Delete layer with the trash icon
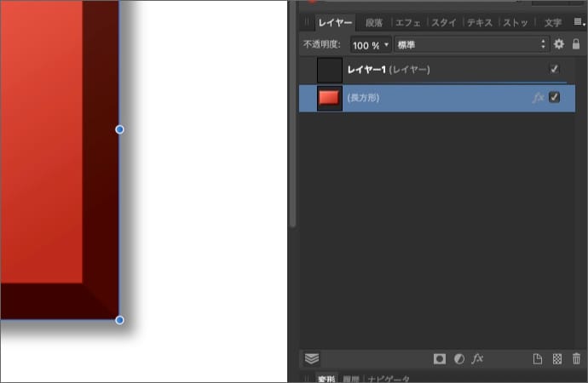Screen dimensions: 588x383 [576, 359]
